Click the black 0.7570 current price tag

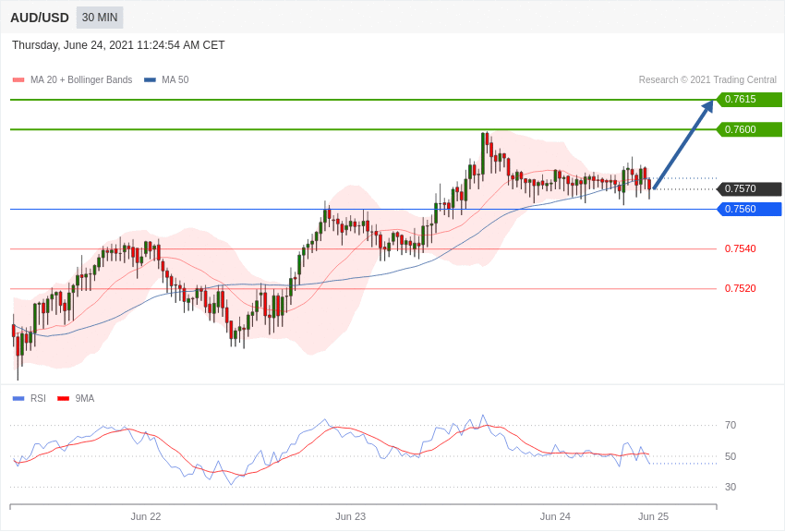click(750, 188)
